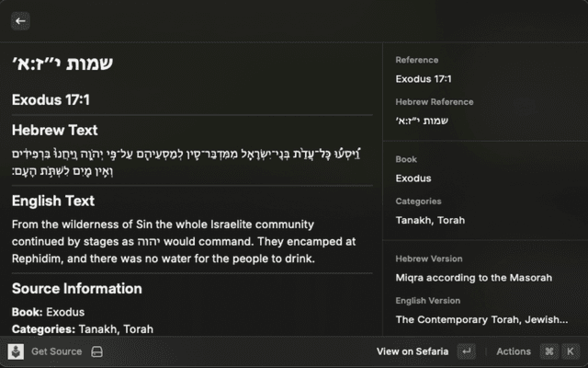Click the English translation paragraph

[x=184, y=241]
